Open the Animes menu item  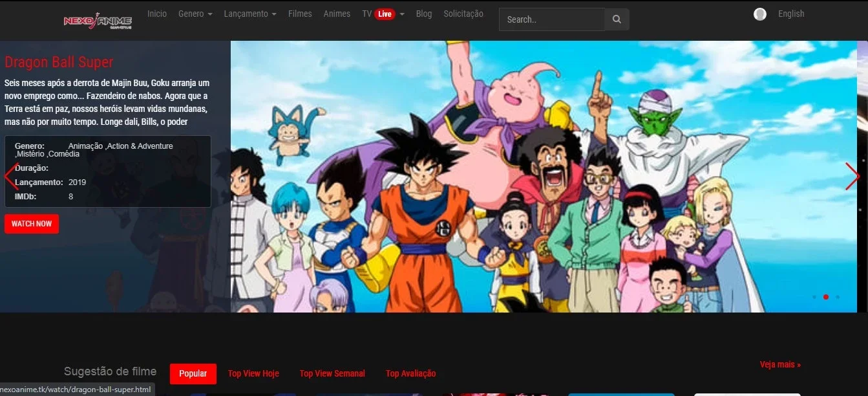tap(337, 14)
